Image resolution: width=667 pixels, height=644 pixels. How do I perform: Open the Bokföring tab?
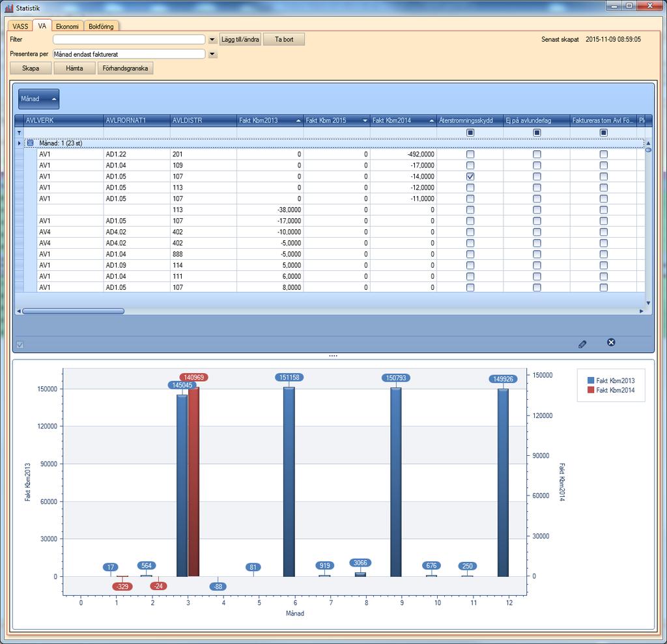click(x=101, y=27)
